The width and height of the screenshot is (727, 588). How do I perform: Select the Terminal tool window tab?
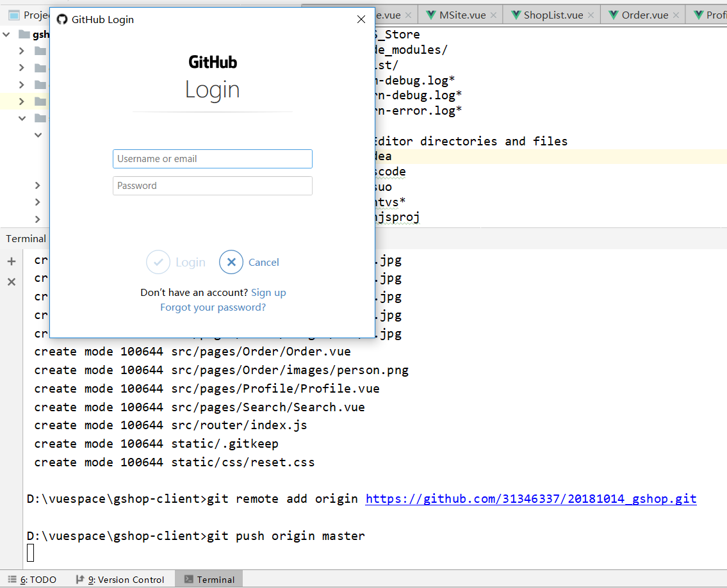(209, 580)
